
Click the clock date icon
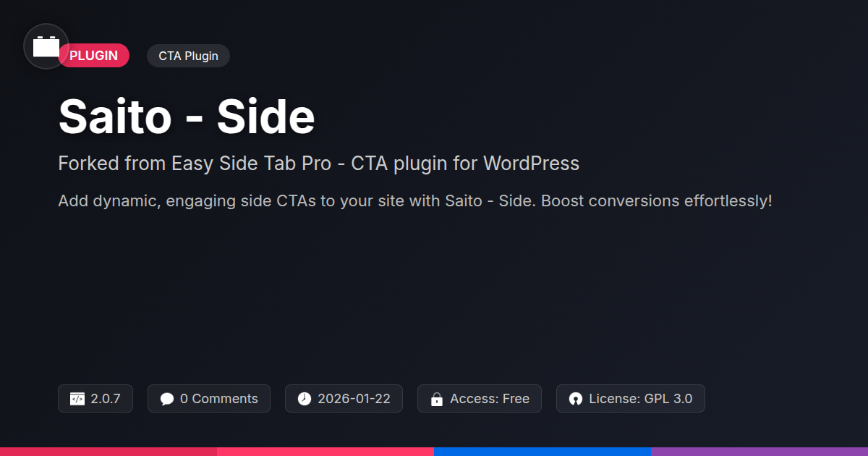305,399
